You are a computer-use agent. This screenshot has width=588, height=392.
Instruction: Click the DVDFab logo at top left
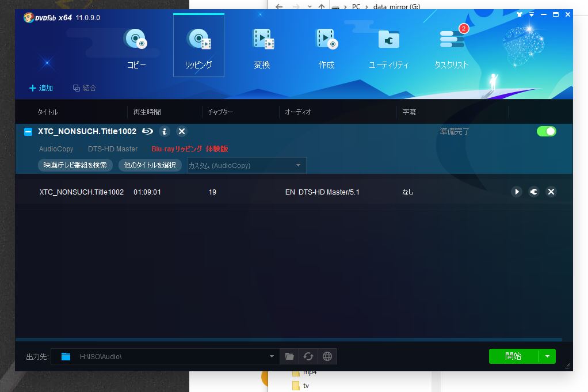click(x=47, y=18)
